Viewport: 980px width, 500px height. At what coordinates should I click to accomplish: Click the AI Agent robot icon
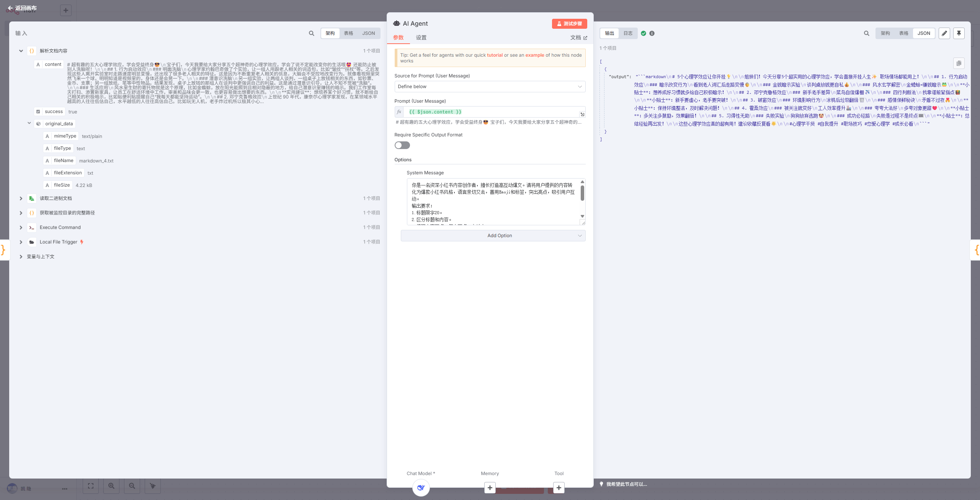pos(397,23)
